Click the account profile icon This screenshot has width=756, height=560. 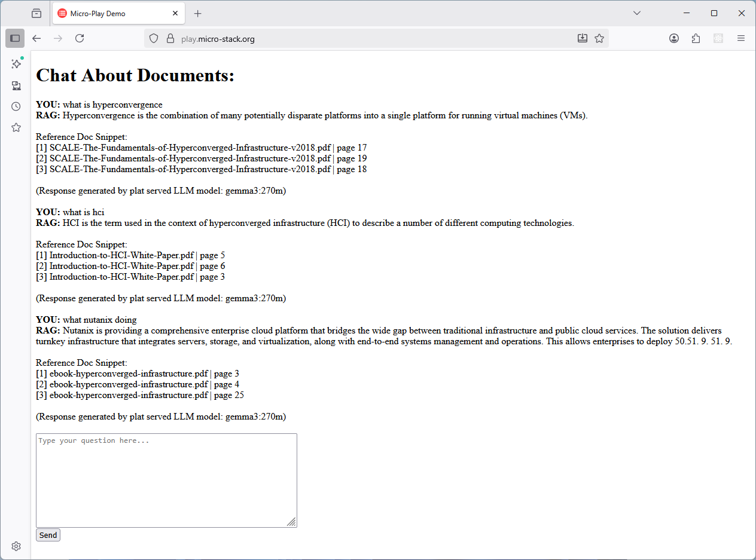(x=673, y=38)
